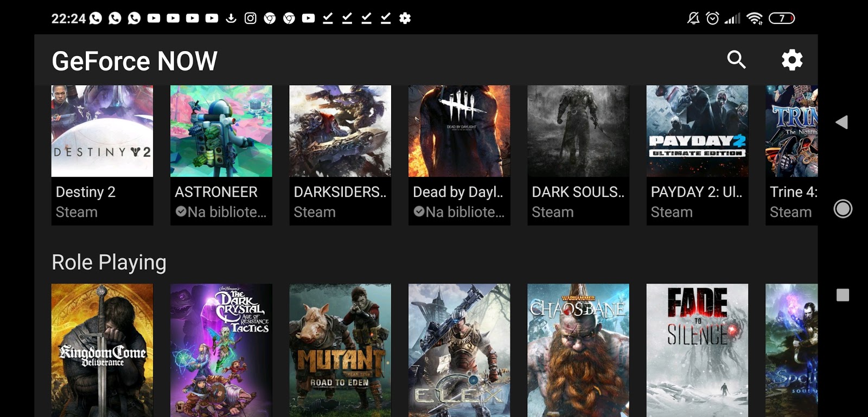Select The Dark Crystal Tactics cover

[x=221, y=350]
